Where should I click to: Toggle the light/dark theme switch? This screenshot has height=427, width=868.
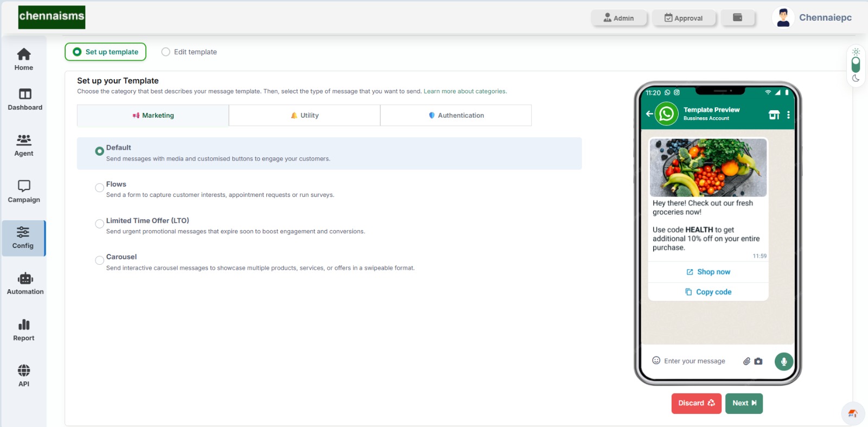856,65
